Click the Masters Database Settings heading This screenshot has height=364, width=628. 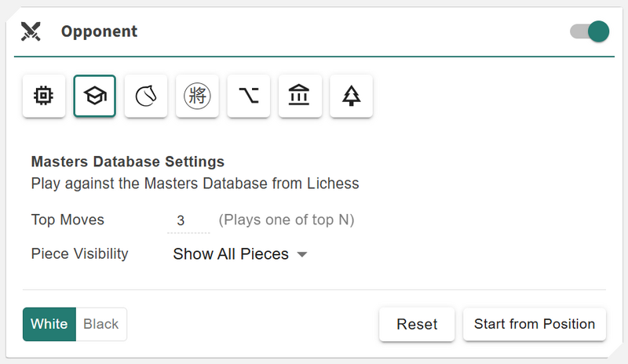pos(127,162)
